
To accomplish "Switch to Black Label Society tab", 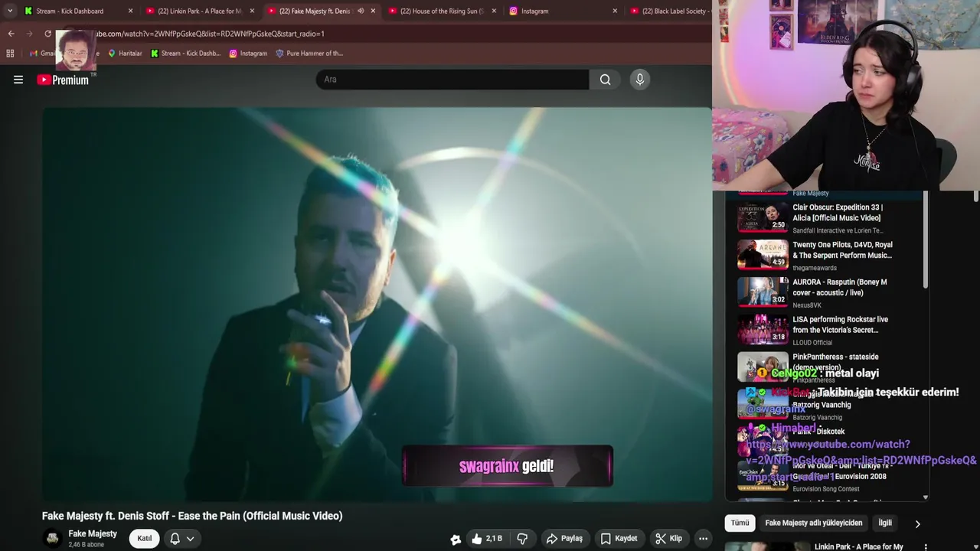I will point(670,11).
